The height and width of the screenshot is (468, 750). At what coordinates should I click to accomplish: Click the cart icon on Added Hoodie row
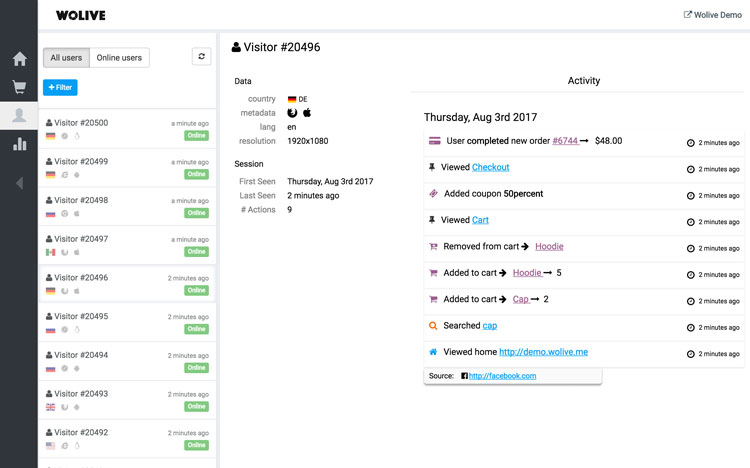pyautogui.click(x=433, y=273)
